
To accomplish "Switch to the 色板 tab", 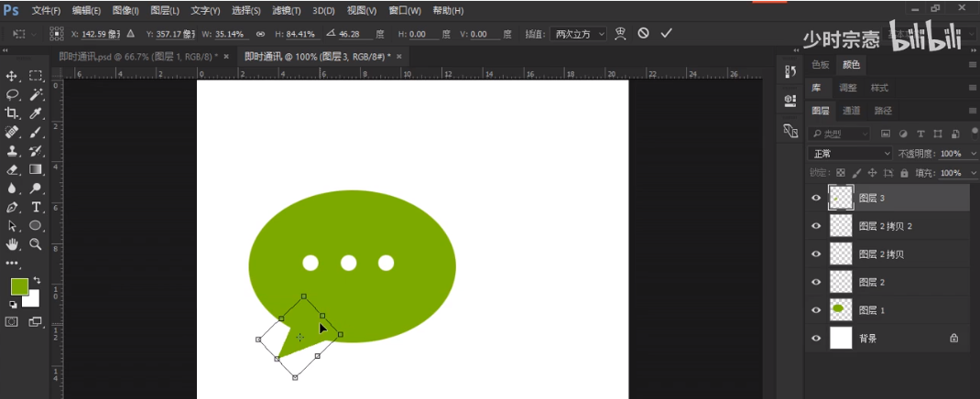I will 820,64.
